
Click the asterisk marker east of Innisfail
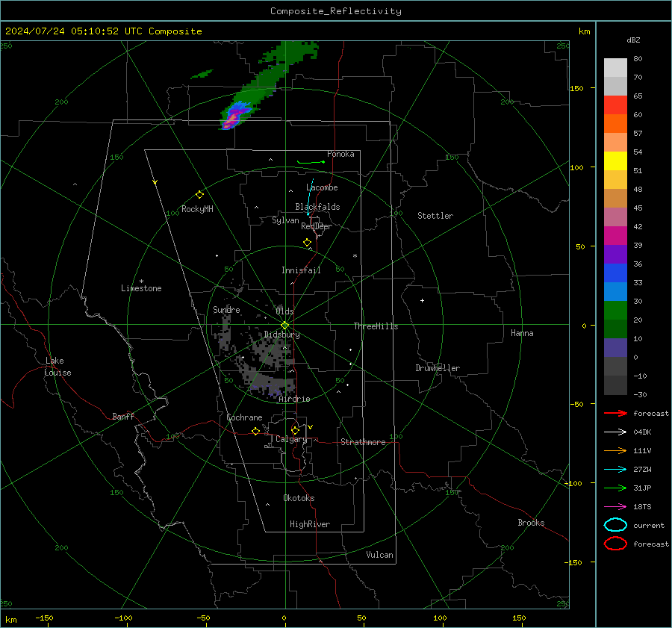tap(355, 256)
